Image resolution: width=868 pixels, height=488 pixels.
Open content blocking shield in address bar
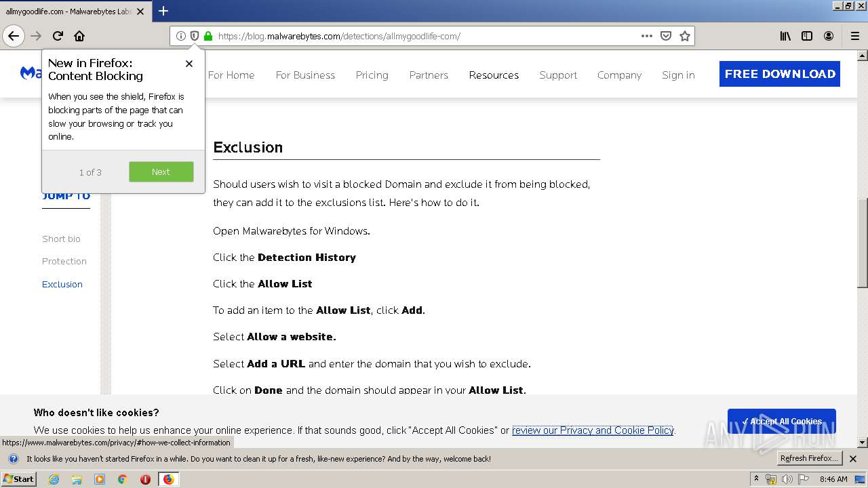click(x=195, y=36)
